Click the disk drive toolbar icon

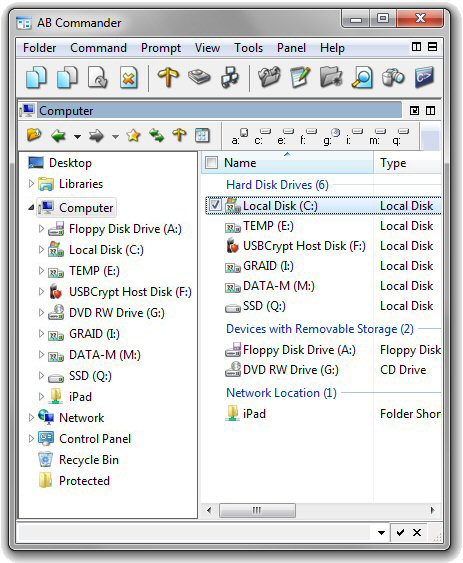(199, 77)
